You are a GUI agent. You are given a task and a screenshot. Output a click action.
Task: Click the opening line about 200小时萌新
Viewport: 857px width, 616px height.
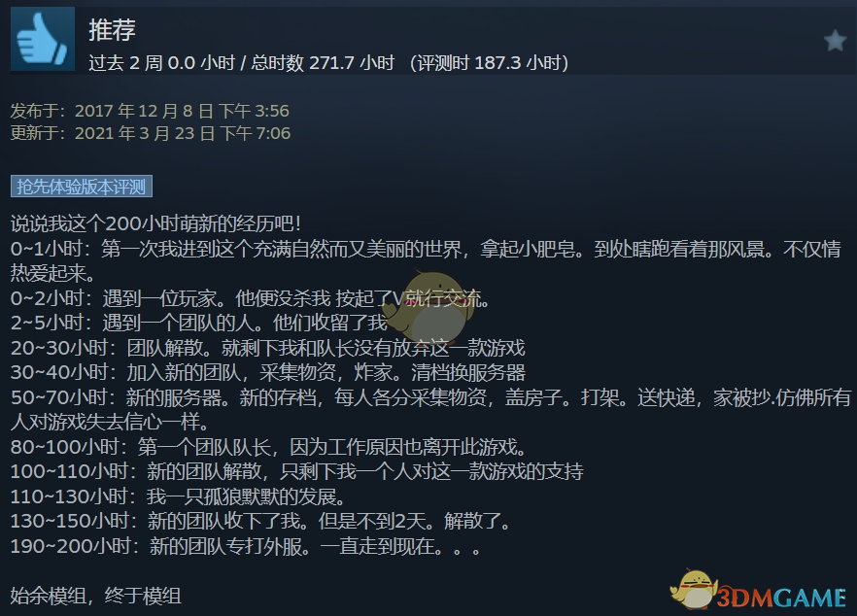click(155, 223)
